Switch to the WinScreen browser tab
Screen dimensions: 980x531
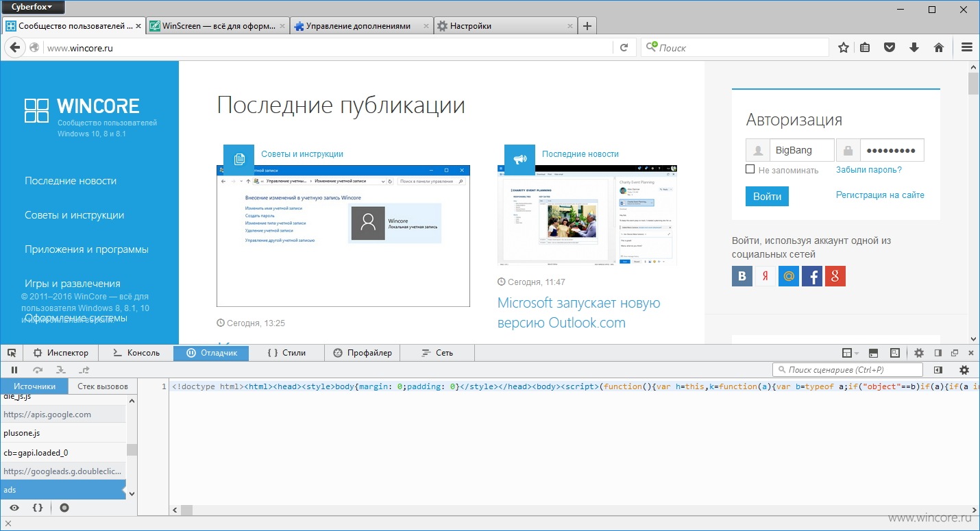coord(218,26)
